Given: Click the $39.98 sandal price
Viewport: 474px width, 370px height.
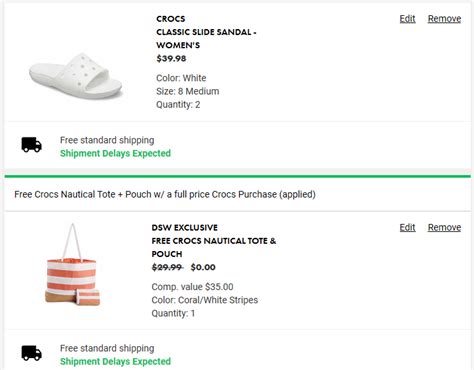Looking at the screenshot, I should (171, 59).
